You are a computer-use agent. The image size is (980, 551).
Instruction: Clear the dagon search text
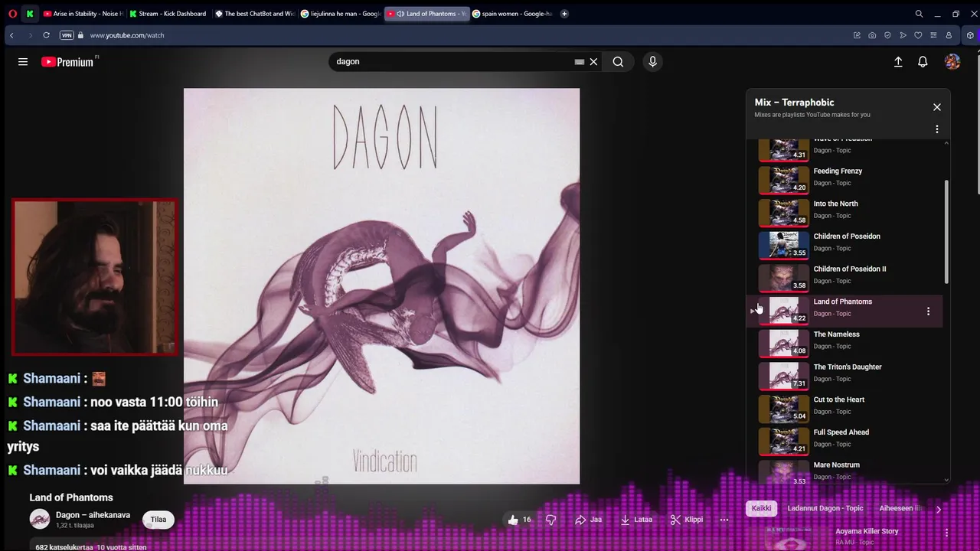[593, 62]
